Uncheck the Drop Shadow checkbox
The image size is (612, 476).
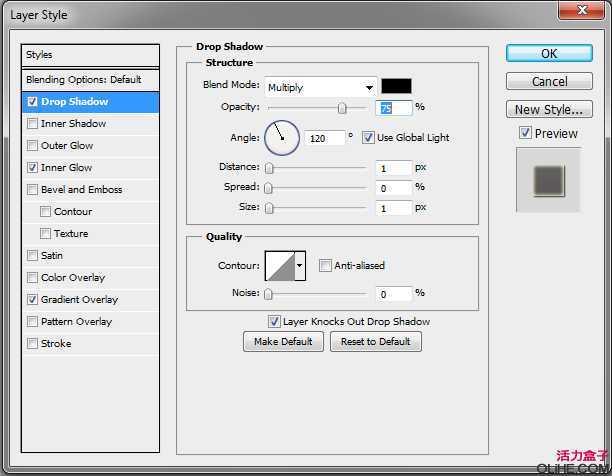point(32,102)
